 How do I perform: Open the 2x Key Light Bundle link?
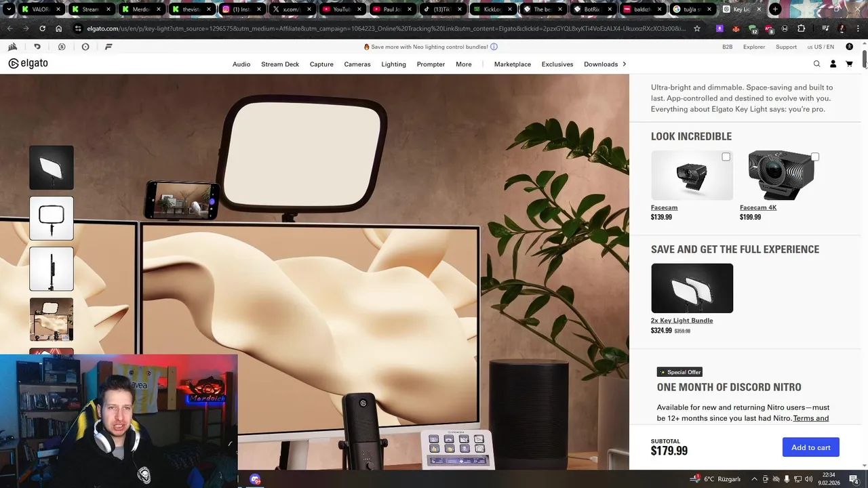[x=682, y=321]
